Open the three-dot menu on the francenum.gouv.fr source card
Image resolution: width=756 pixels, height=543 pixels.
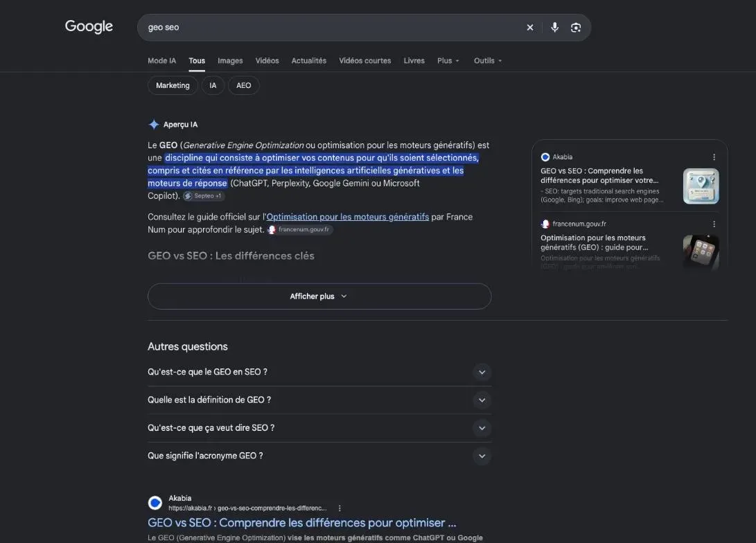tap(714, 224)
